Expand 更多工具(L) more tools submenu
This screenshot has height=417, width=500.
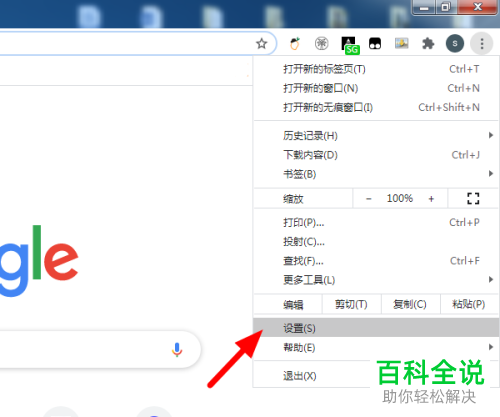376,280
